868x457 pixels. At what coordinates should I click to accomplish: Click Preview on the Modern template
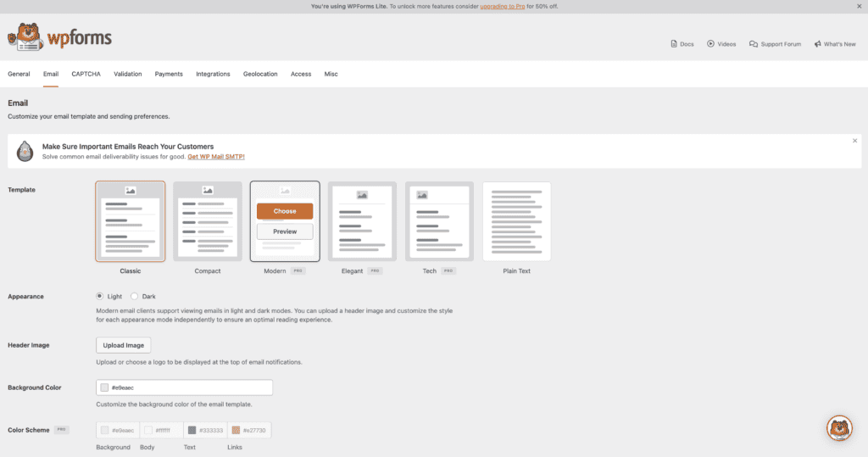285,231
